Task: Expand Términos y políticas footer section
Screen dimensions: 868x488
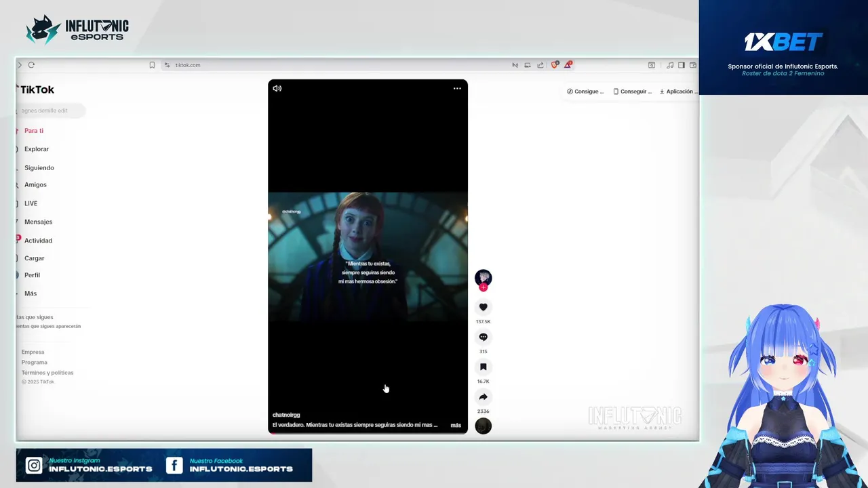Action: (47, 372)
